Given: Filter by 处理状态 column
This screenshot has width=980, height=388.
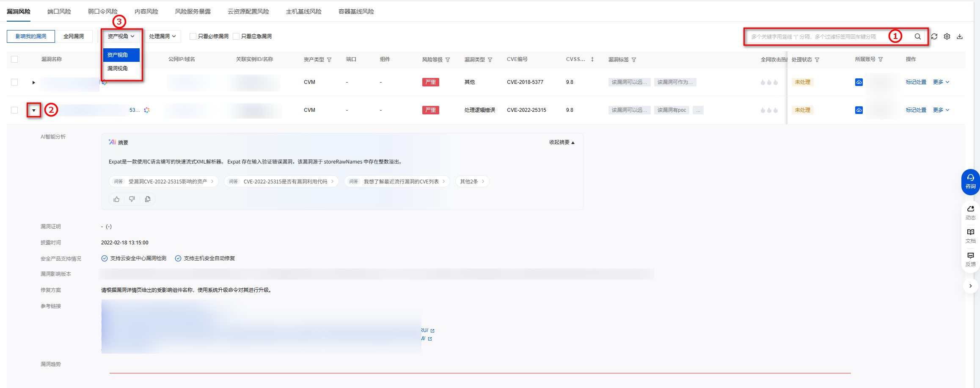Looking at the screenshot, I should click(817, 60).
